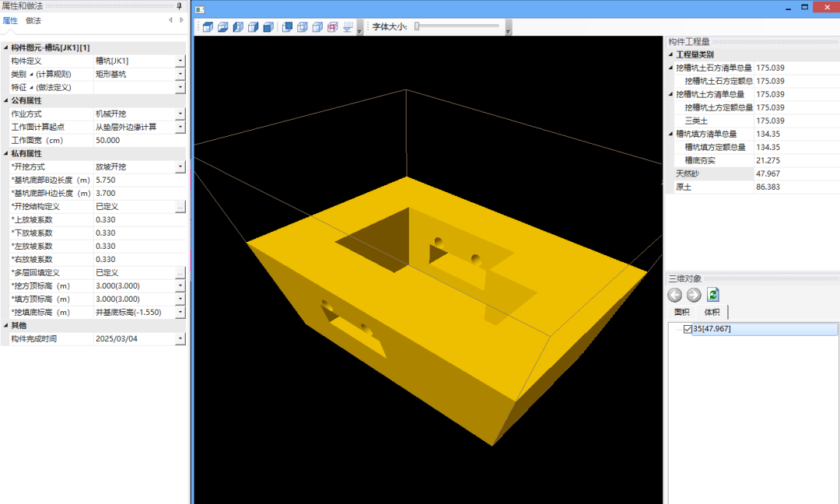Uncheck the 35[47.967] checkbox
The image size is (840, 504).
[x=688, y=329]
